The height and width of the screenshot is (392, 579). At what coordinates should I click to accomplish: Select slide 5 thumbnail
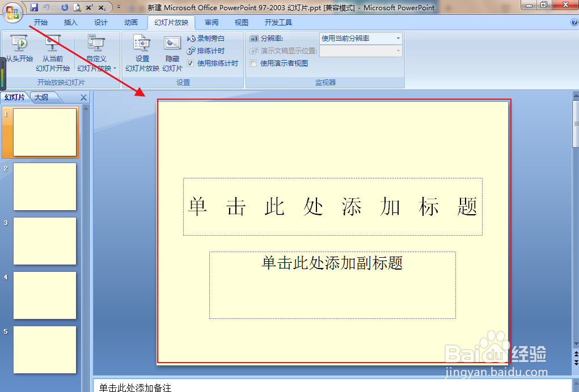click(45, 350)
